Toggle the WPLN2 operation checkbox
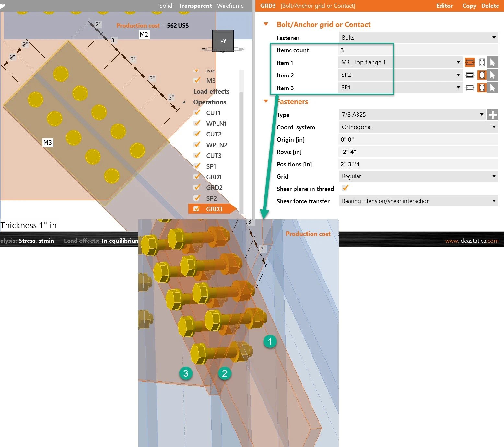504x447 pixels. [x=197, y=145]
